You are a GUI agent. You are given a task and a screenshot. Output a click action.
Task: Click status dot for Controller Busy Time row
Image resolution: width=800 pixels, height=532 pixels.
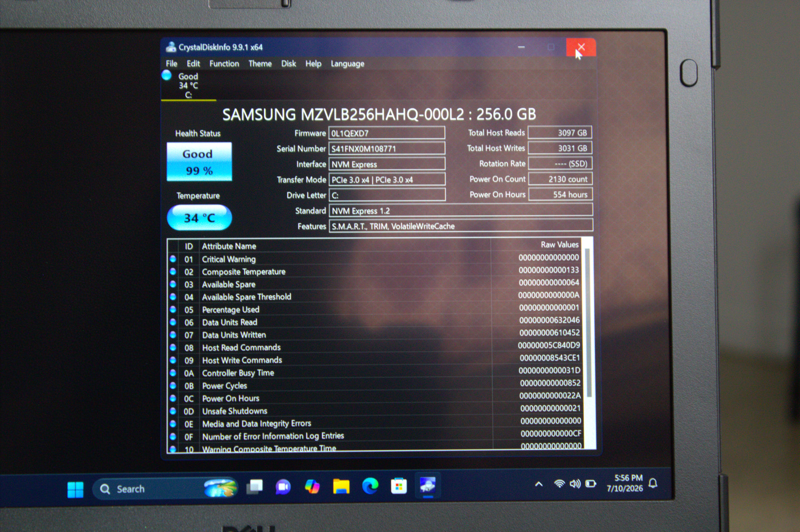[173, 373]
